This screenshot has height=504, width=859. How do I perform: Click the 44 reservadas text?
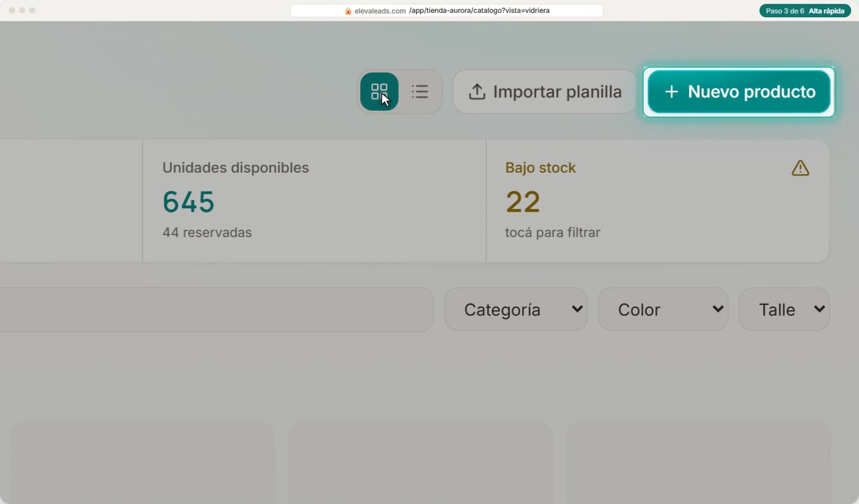[207, 232]
